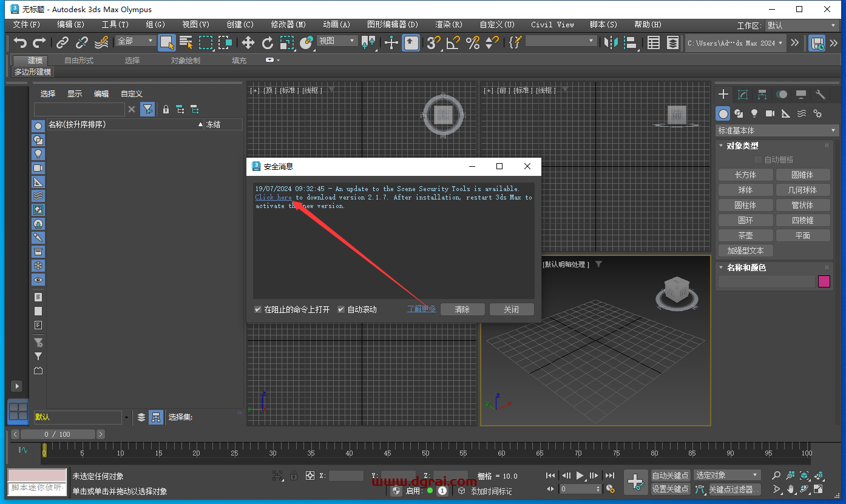Viewport: 846px width, 504px height.
Task: Click the Scene Explorer search field
Action: point(80,109)
